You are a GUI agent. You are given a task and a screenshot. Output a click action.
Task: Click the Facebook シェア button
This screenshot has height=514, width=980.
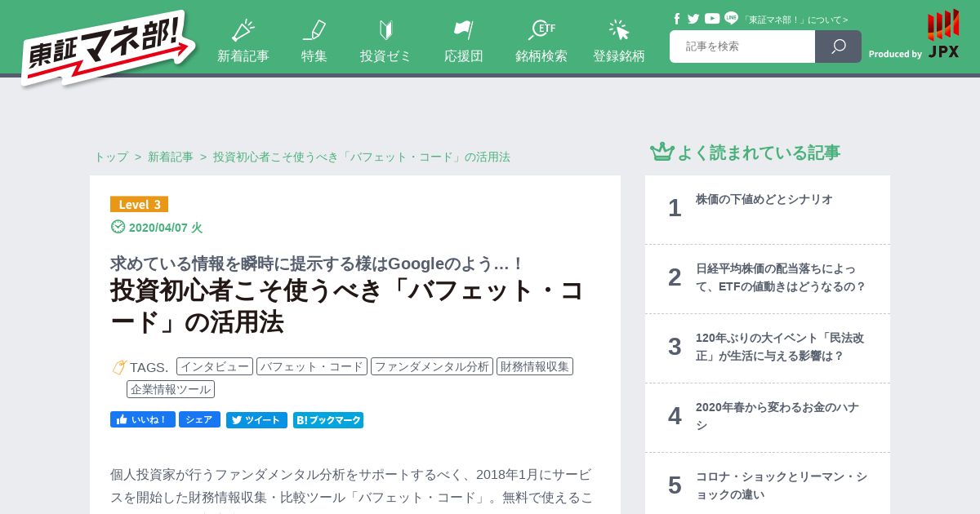[199, 419]
